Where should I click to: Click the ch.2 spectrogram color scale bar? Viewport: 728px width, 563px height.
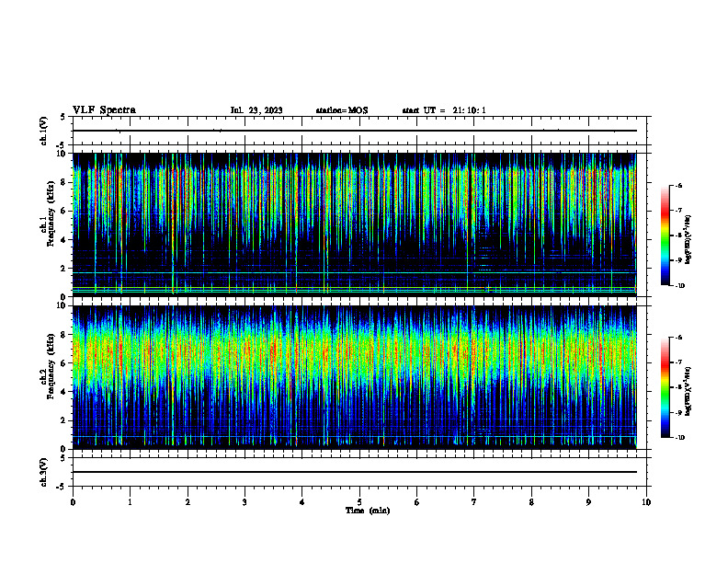pyautogui.click(x=665, y=387)
